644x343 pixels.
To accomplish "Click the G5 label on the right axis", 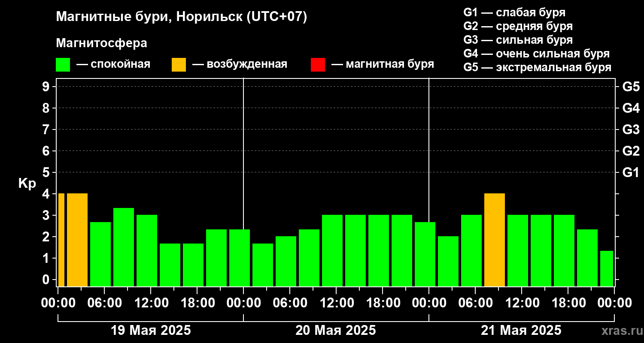I will point(631,87).
